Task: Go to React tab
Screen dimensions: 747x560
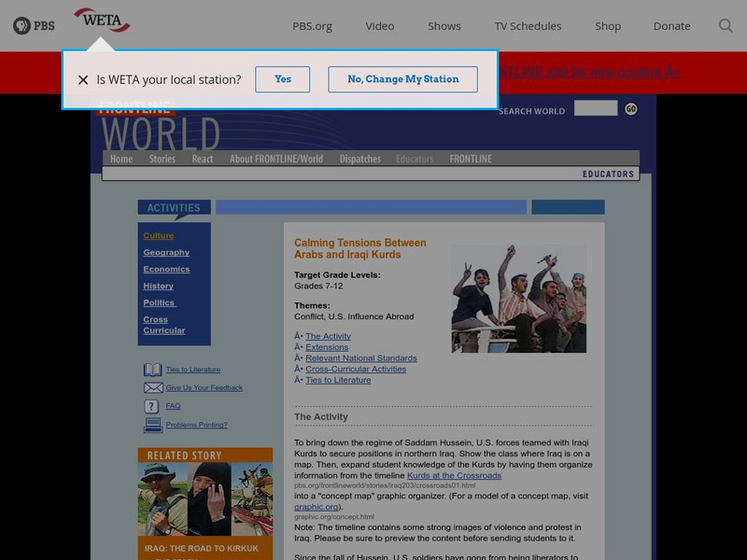Action: point(203,159)
